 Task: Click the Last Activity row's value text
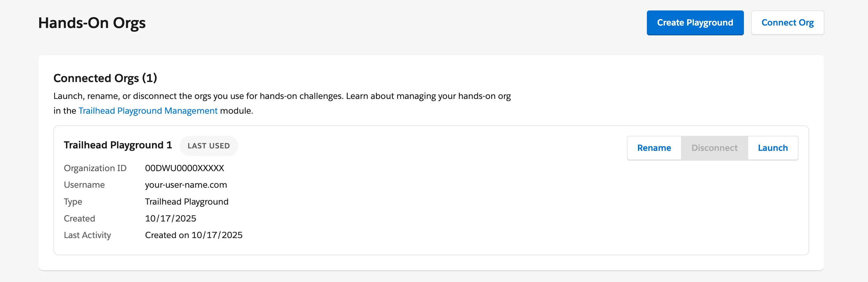pyautogui.click(x=194, y=235)
